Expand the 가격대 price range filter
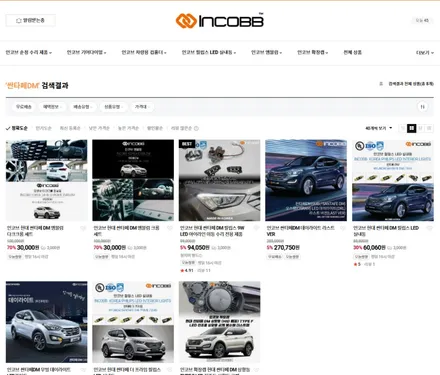 point(142,107)
